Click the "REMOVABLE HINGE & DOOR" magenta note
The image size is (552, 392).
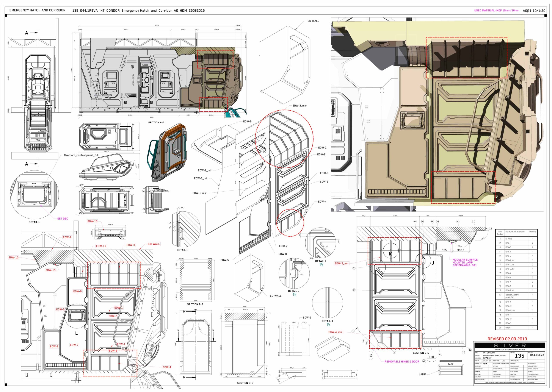point(402,362)
